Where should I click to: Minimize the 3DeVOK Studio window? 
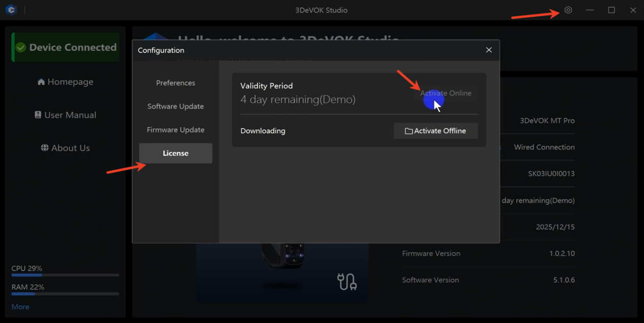pos(590,10)
